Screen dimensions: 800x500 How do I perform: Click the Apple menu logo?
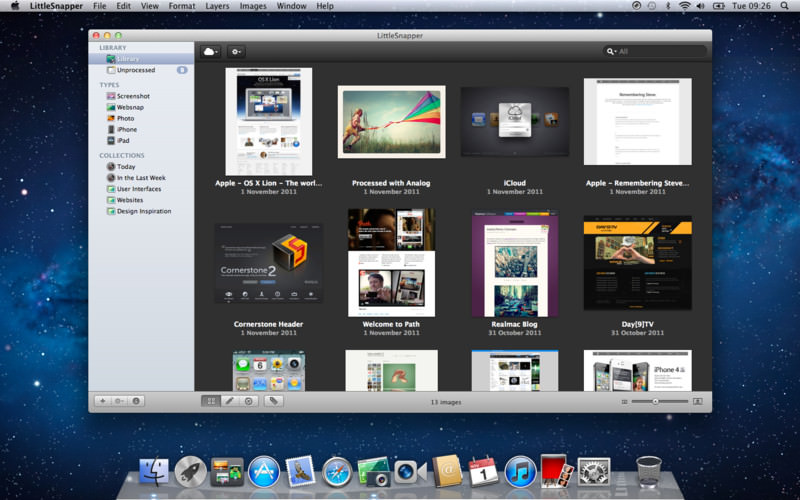pyautogui.click(x=15, y=6)
